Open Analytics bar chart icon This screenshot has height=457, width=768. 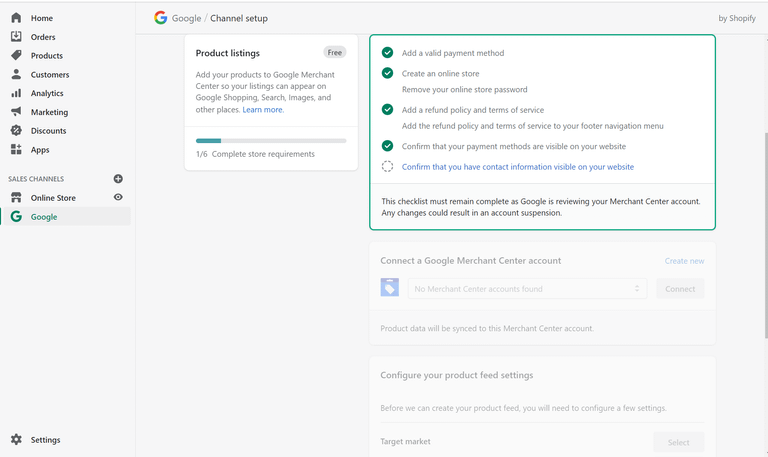pos(16,93)
